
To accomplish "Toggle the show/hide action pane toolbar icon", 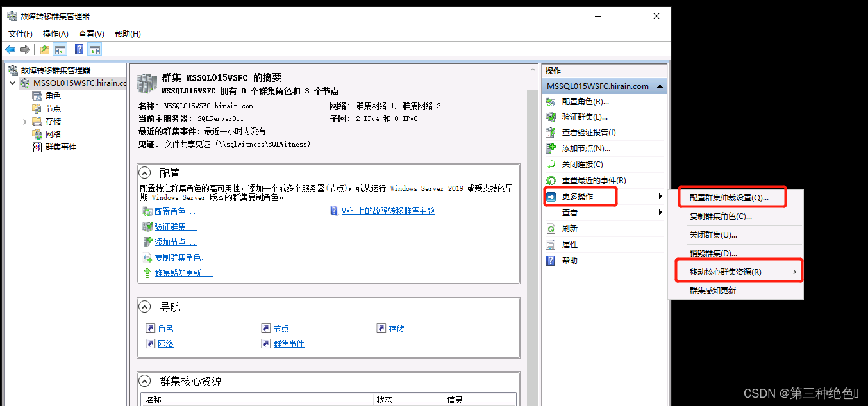I will pos(95,49).
